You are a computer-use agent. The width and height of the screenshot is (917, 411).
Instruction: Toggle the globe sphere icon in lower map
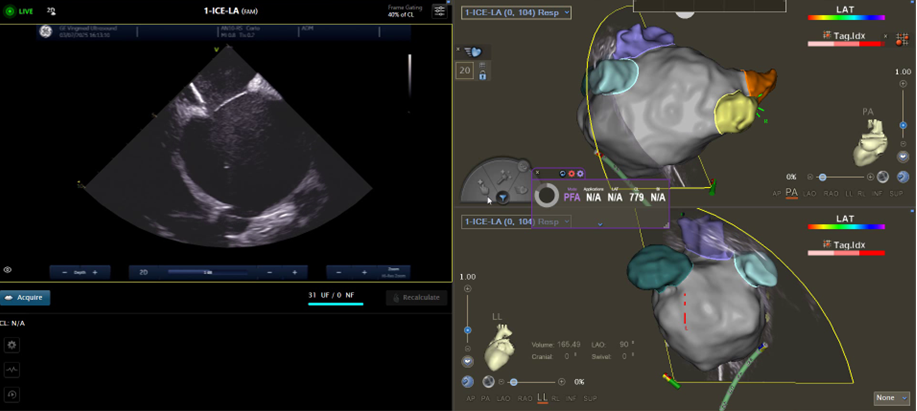(489, 382)
